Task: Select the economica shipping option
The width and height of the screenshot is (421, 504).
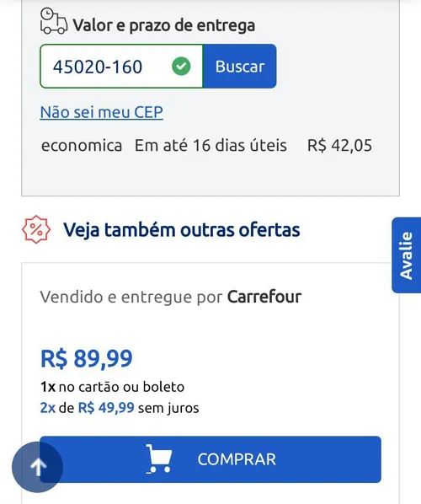Action: 82,145
